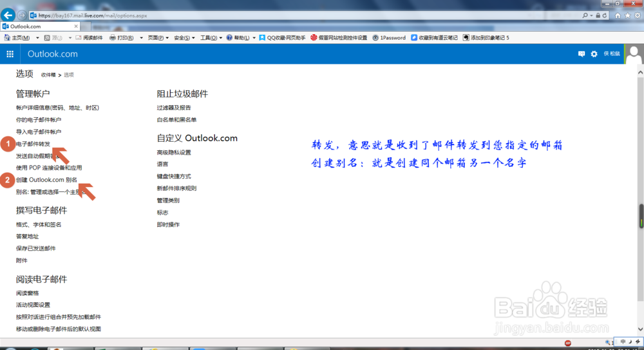Open 附件 settings link

(x=22, y=260)
